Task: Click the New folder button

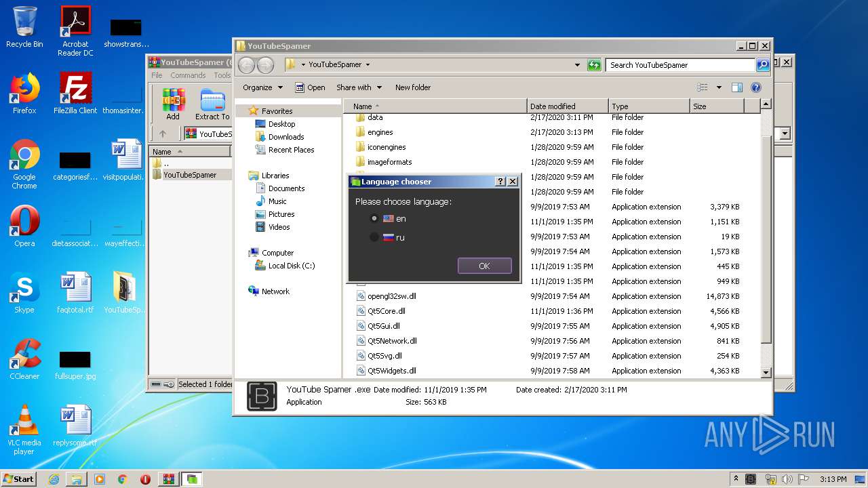Action: tap(413, 87)
